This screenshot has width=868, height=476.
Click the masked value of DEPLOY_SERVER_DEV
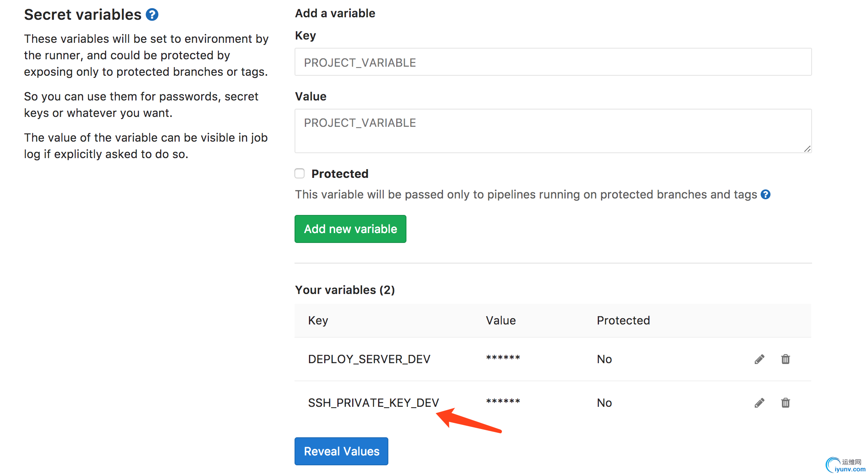click(x=503, y=358)
